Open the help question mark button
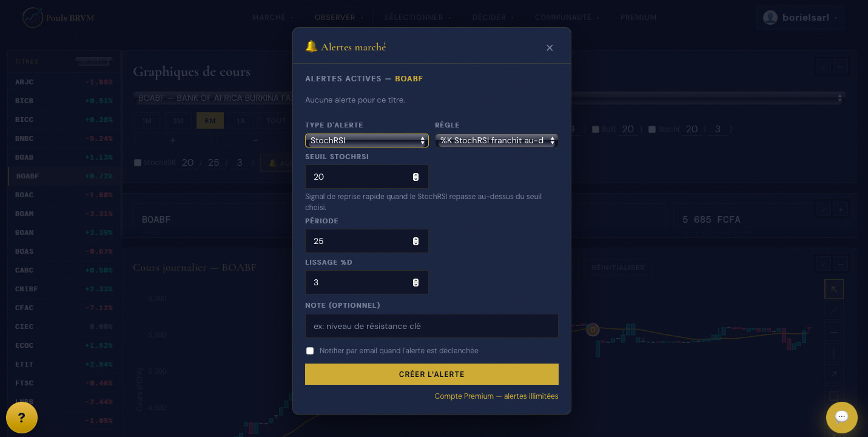Screen dimensions: 868x437 22,418
